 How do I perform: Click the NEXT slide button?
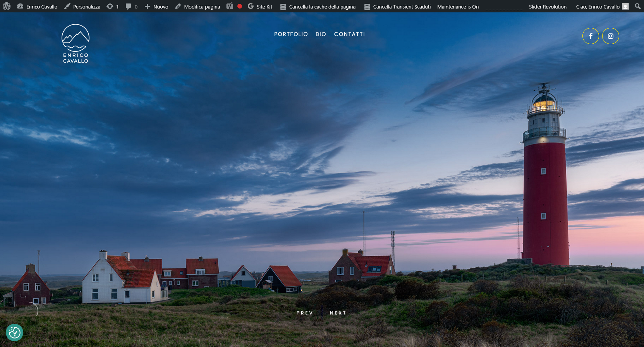click(338, 313)
